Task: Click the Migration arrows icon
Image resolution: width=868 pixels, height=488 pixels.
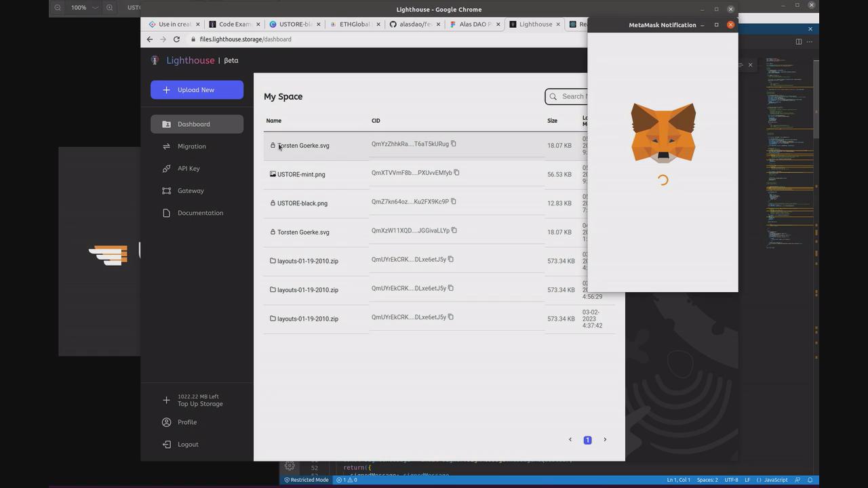Action: (x=166, y=146)
